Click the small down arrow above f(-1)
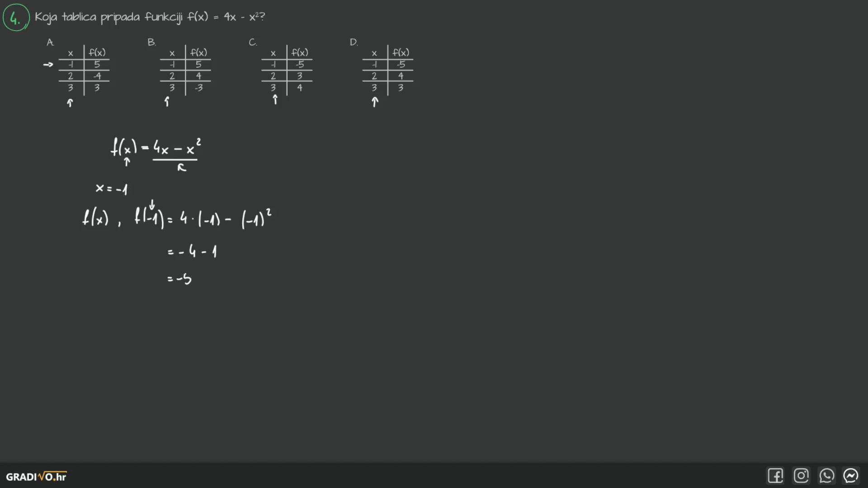Viewport: 868px width, 488px height. click(x=152, y=205)
